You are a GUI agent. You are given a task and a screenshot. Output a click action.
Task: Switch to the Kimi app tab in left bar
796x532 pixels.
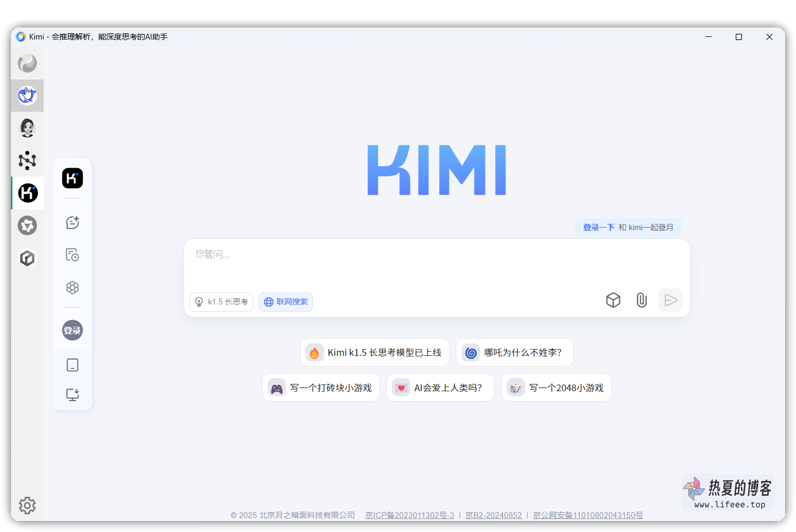pyautogui.click(x=28, y=193)
